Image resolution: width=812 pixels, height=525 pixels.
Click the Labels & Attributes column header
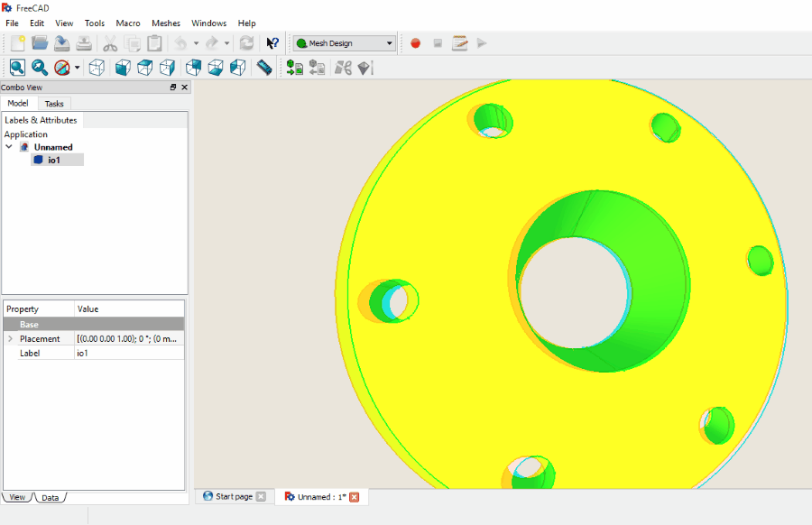[41, 120]
